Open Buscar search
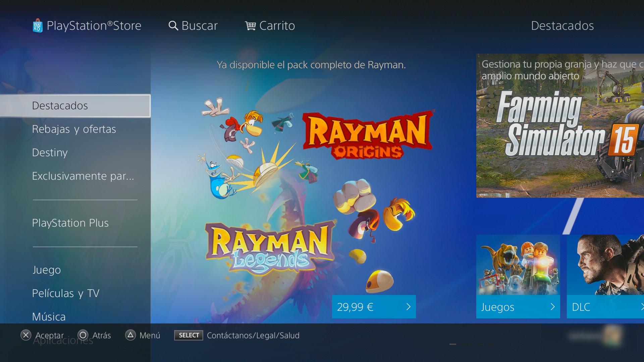 [200, 26]
